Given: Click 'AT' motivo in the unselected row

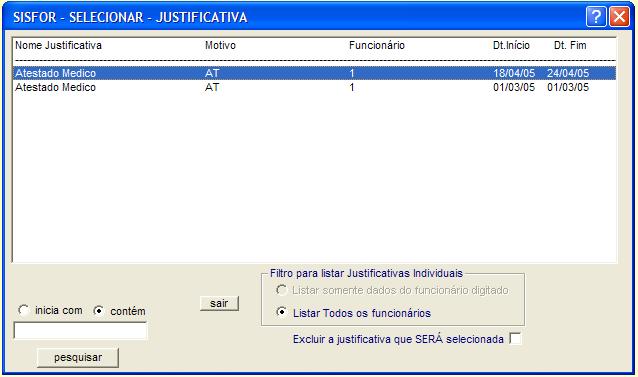Looking at the screenshot, I should click(212, 87).
